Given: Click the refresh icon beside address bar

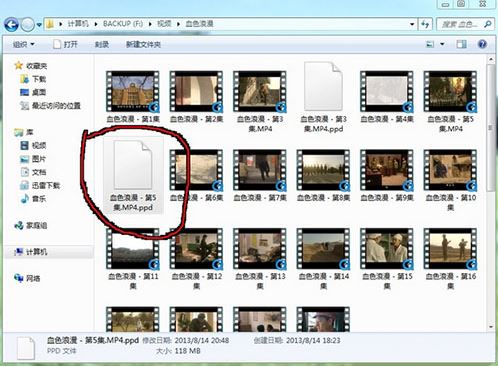Looking at the screenshot, I should coord(425,24).
